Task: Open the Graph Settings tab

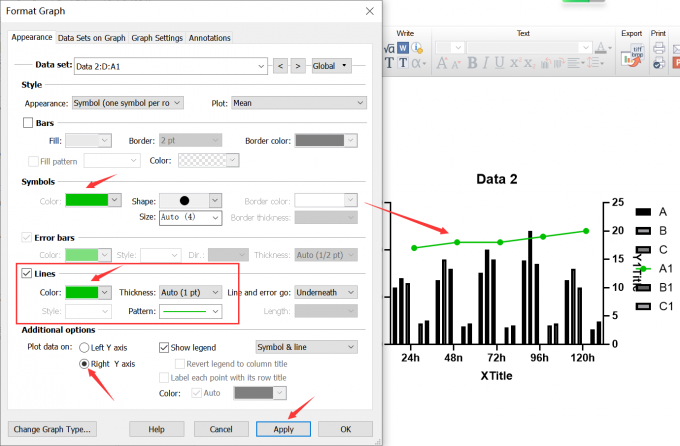Action: [157, 38]
